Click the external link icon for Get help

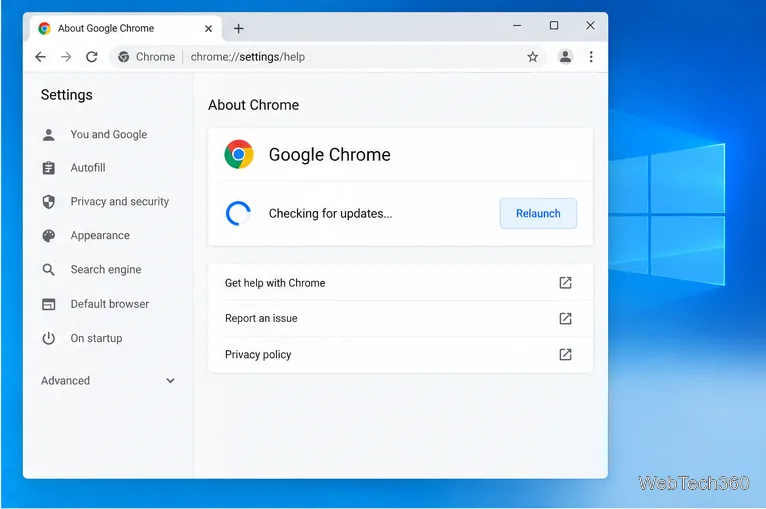(x=565, y=283)
